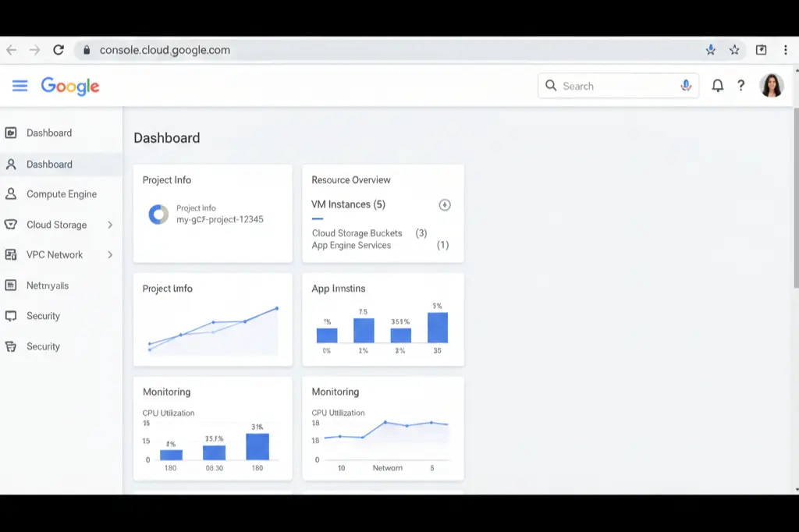Reload the current page
This screenshot has height=532, width=799.
pos(59,49)
